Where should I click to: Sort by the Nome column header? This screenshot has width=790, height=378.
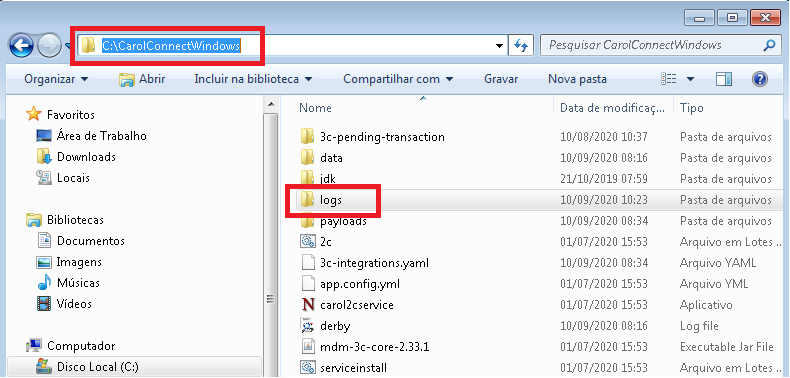pyautogui.click(x=315, y=108)
